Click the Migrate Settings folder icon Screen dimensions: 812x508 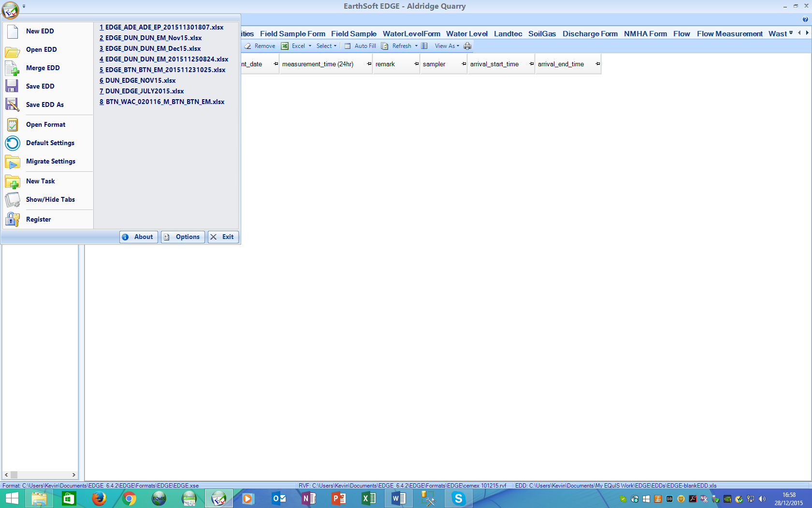click(12, 162)
